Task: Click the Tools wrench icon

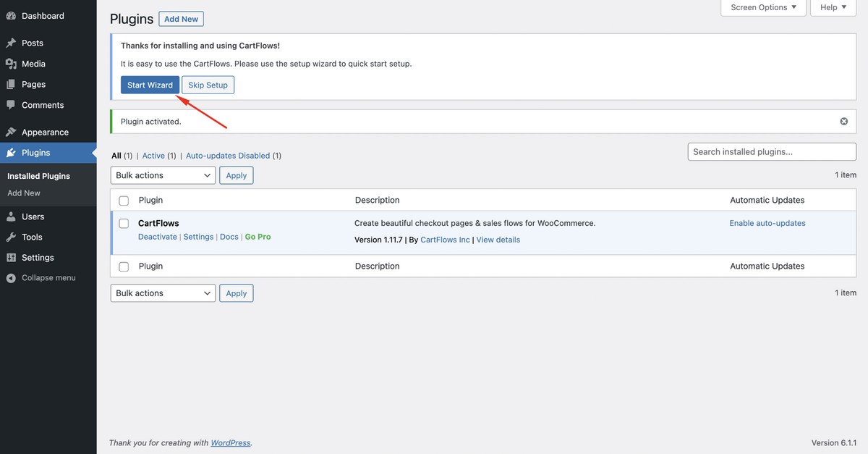Action: point(11,237)
